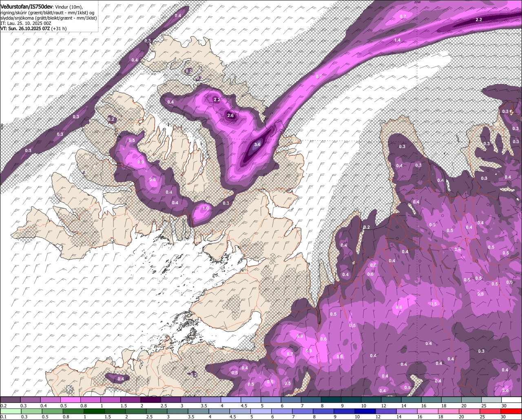Click the light grey upper swatch starting at 25
522x420 pixels.
pos(492,400)
